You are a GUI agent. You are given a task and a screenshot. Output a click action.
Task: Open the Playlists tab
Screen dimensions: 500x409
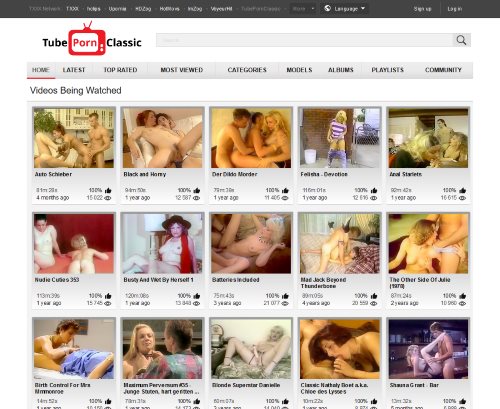tap(388, 70)
